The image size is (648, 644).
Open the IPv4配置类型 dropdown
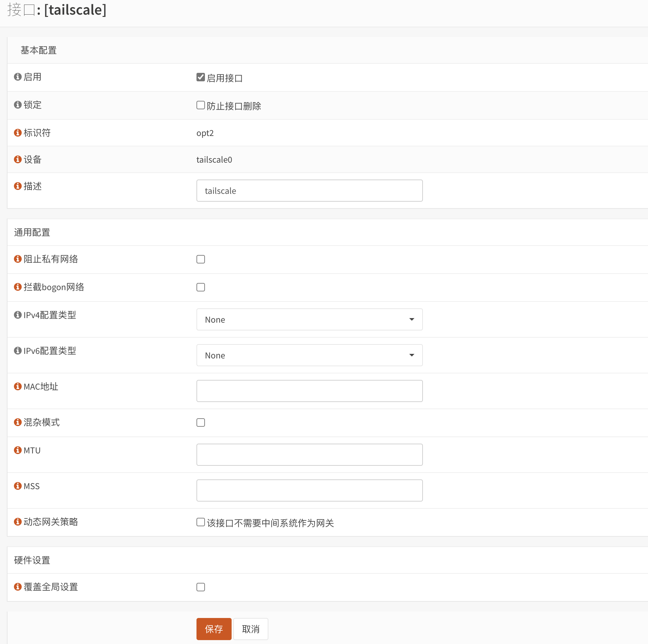tap(309, 319)
